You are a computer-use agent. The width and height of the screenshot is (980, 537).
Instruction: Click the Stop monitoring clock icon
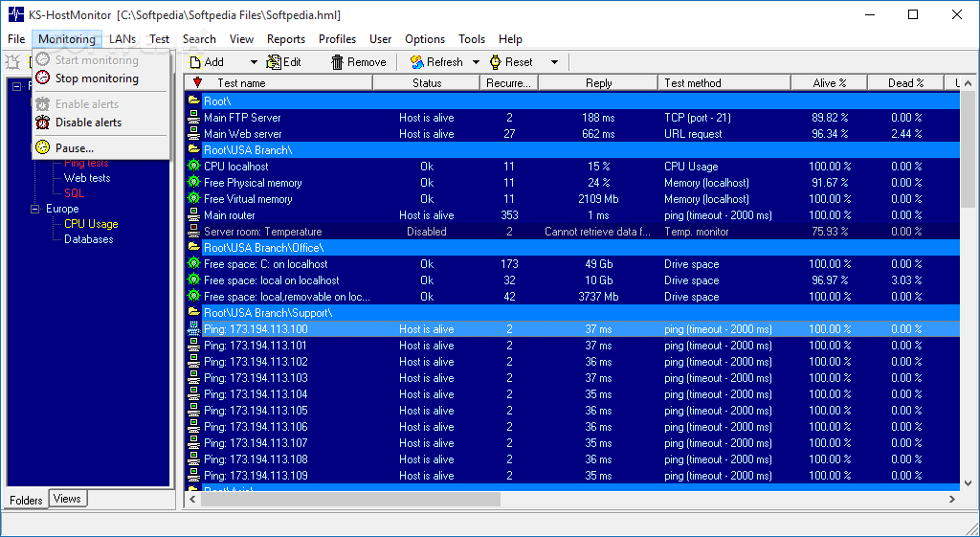pos(42,78)
